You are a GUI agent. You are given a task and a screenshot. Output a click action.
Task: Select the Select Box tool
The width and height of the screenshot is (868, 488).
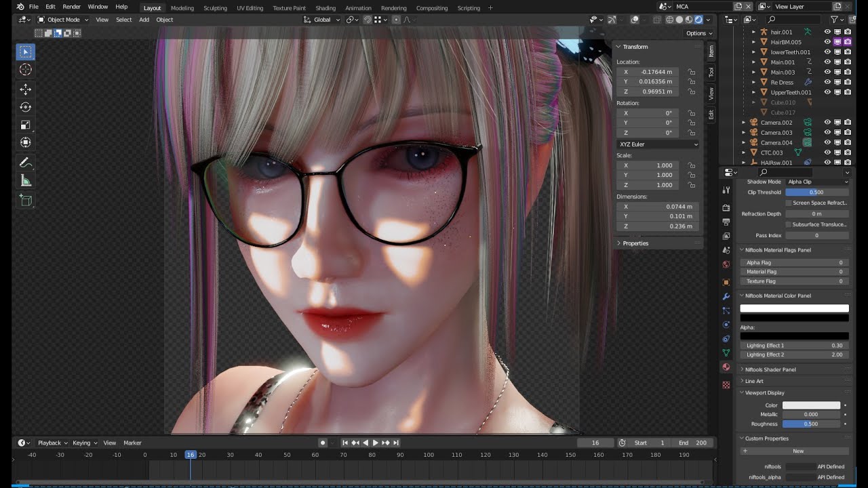(26, 52)
